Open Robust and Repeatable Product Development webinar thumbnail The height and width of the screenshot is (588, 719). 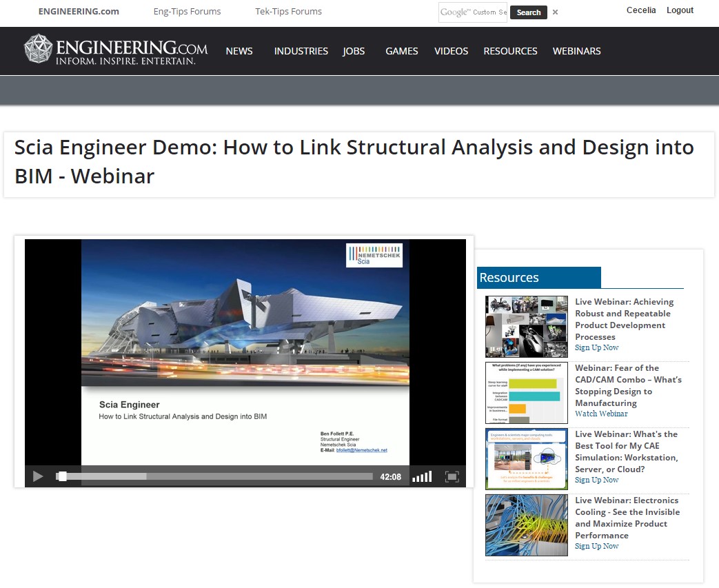pos(527,327)
